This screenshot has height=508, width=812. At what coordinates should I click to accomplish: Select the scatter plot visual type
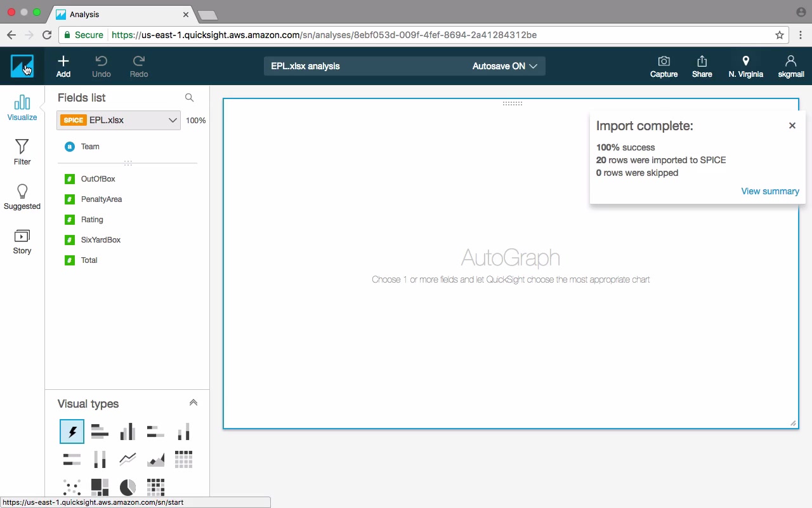coord(72,487)
